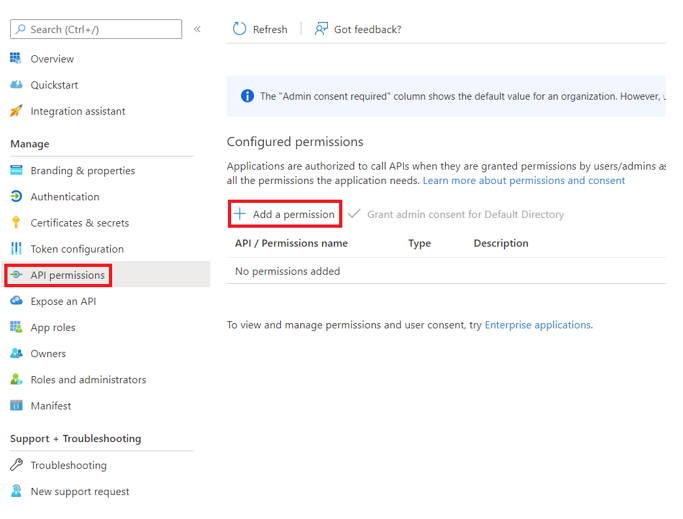Click the "Manage" section heading
The height and width of the screenshot is (519, 683).
30,144
